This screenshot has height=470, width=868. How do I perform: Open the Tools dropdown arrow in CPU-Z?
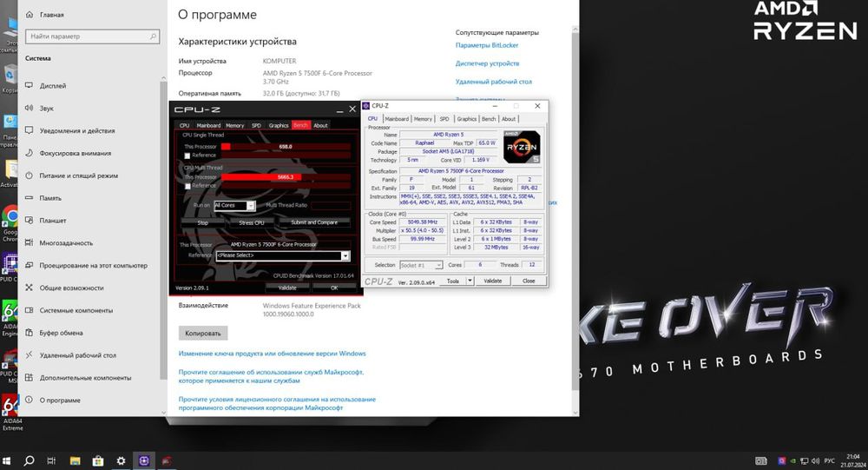pos(470,281)
